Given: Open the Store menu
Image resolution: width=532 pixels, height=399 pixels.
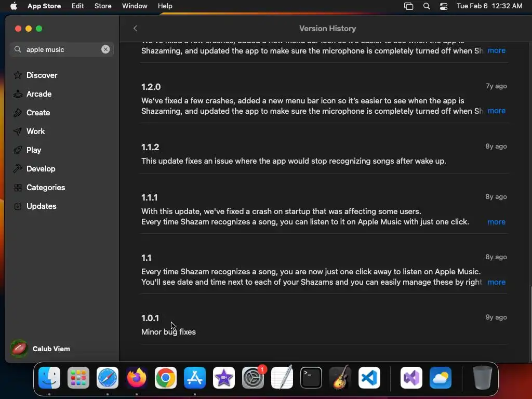Looking at the screenshot, I should (x=103, y=6).
